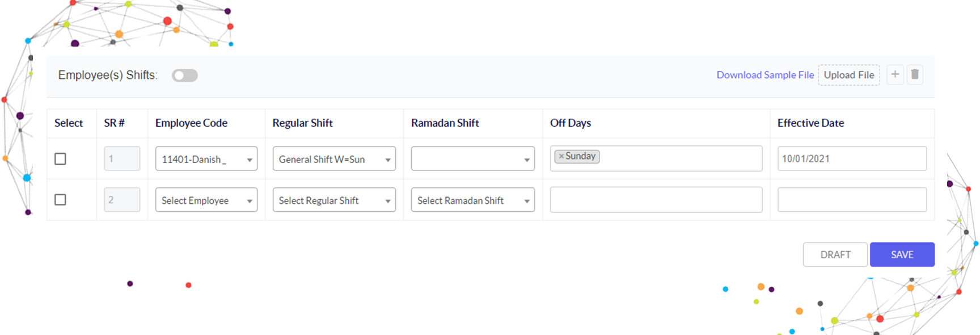This screenshot has width=980, height=335.
Task: Expand the empty Ramadan Shift dropdown in row 1
Action: pyautogui.click(x=473, y=159)
